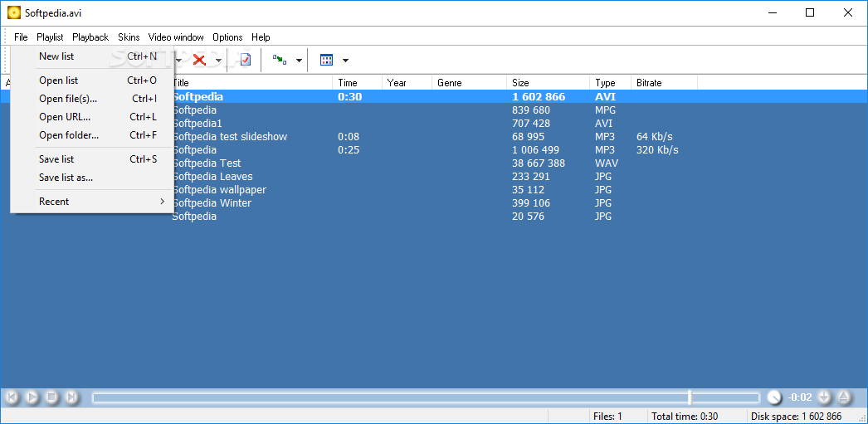The height and width of the screenshot is (424, 868).
Task: Open the checked-document toolbar icon
Action: [x=246, y=60]
